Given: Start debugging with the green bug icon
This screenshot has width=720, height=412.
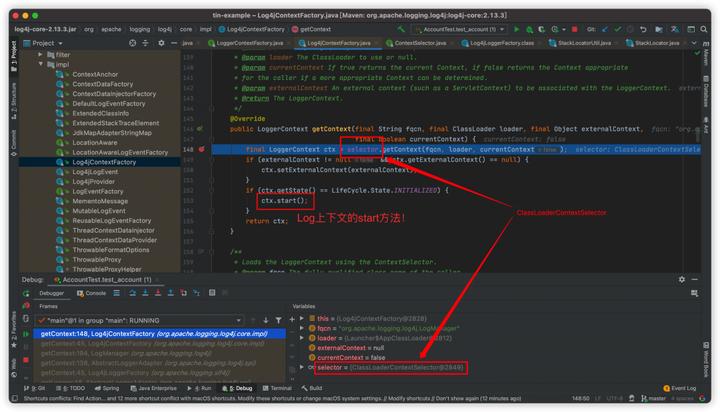Looking at the screenshot, I should click(x=529, y=29).
